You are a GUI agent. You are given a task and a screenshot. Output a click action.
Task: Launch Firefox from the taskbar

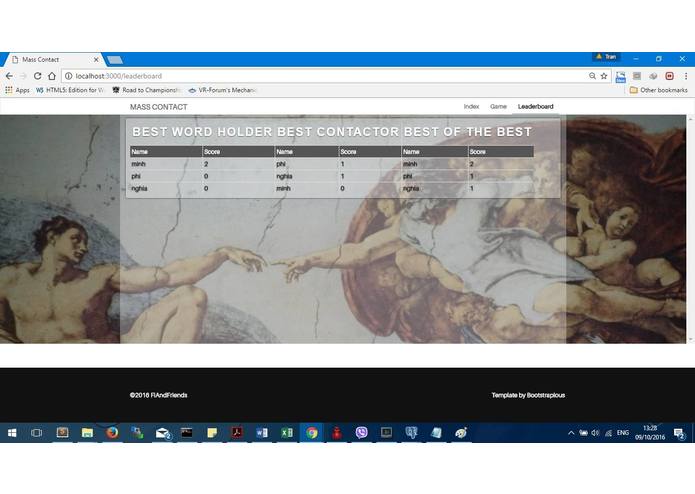pos(112,432)
